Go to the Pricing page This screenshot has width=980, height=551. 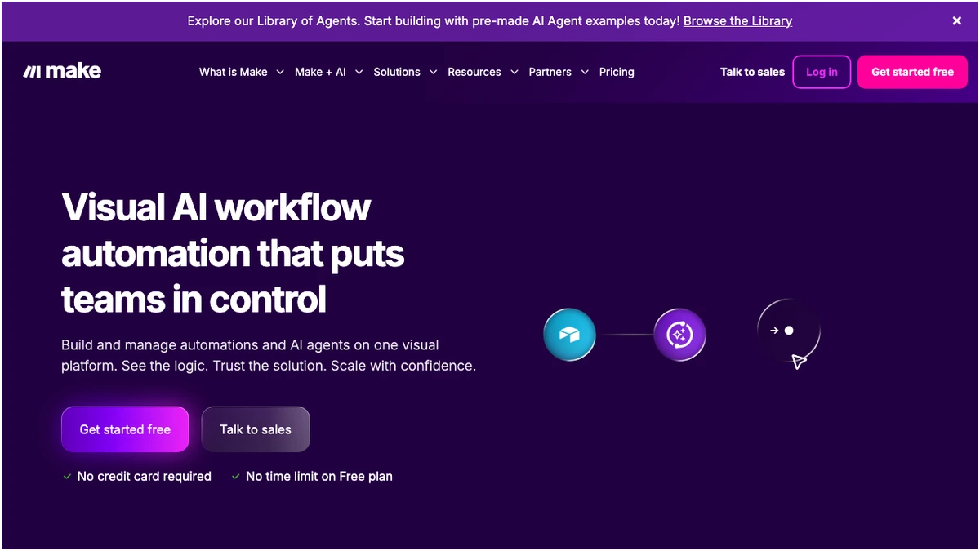617,72
